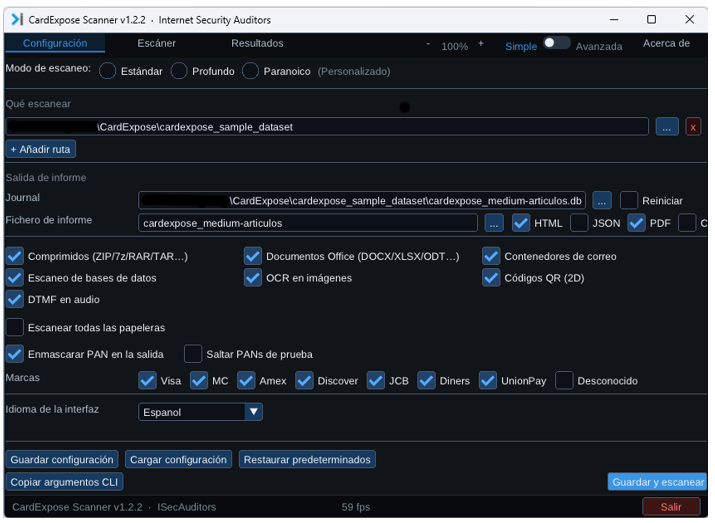Toggle Enmascarar PAN en la salida
This screenshot has height=523, width=715.
coord(15,354)
